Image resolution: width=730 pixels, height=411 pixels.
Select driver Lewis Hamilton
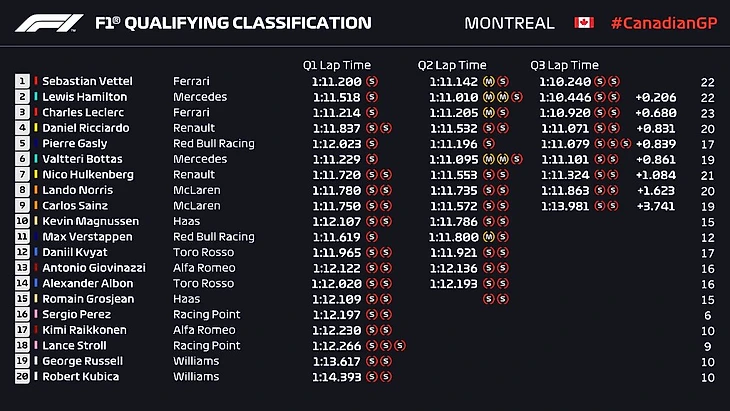(85, 97)
